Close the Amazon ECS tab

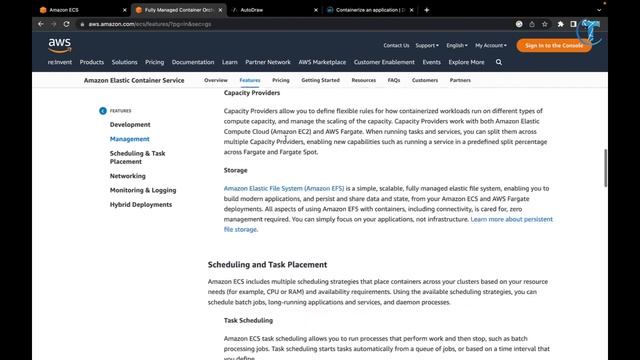[125, 10]
